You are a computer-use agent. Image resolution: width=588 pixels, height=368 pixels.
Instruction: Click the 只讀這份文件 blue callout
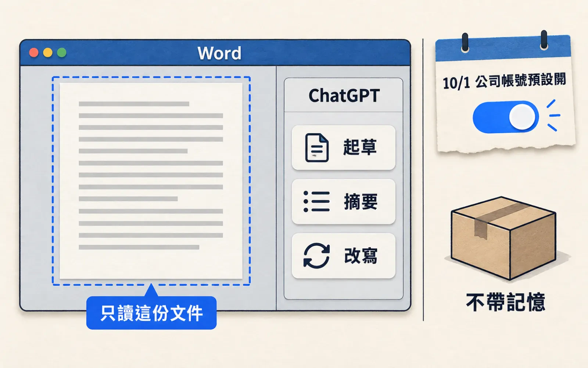click(x=151, y=313)
